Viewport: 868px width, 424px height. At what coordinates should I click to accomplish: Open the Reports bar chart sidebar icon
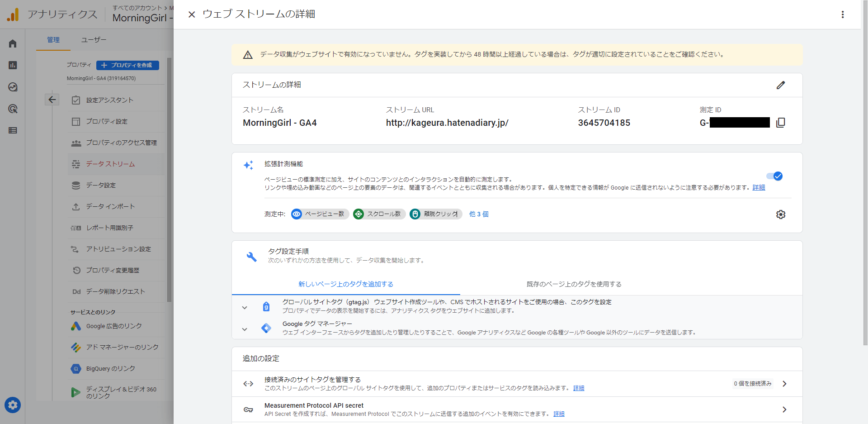coord(13,65)
